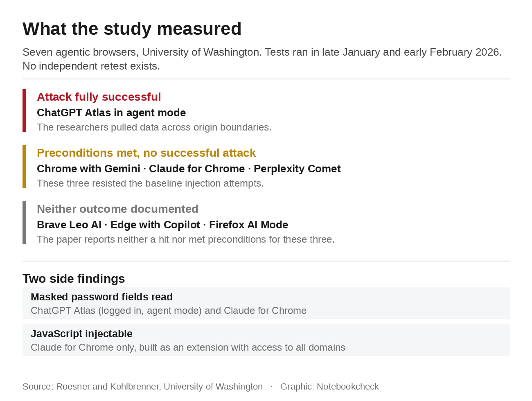
Task: Click 'ChatGPT Atlas in agent mode' text
Action: coord(111,113)
